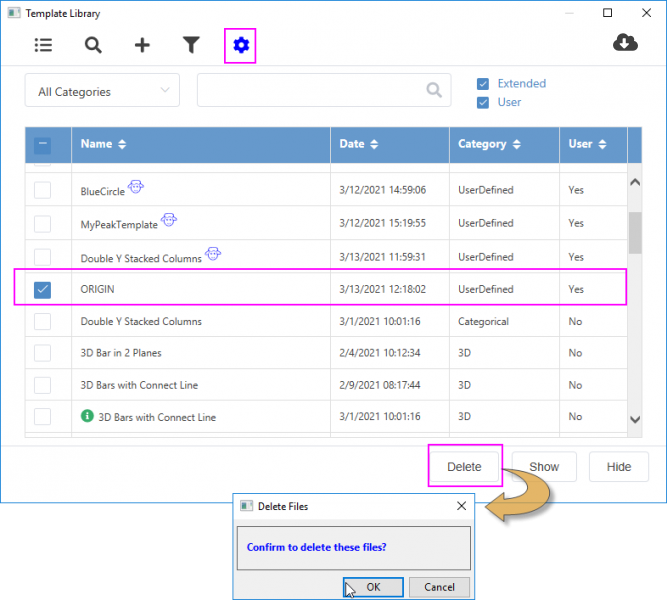Click the Delete button
This screenshot has width=667, height=600.
point(464,467)
